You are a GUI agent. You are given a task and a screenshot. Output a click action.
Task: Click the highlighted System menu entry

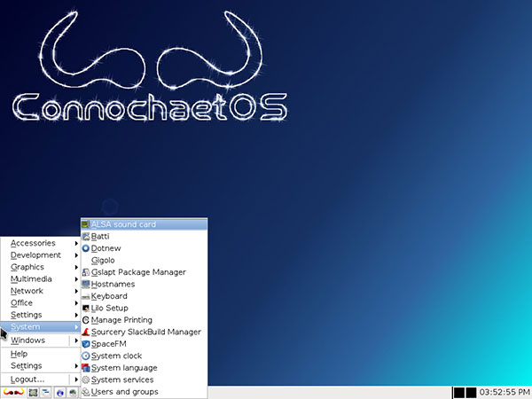tap(41, 326)
